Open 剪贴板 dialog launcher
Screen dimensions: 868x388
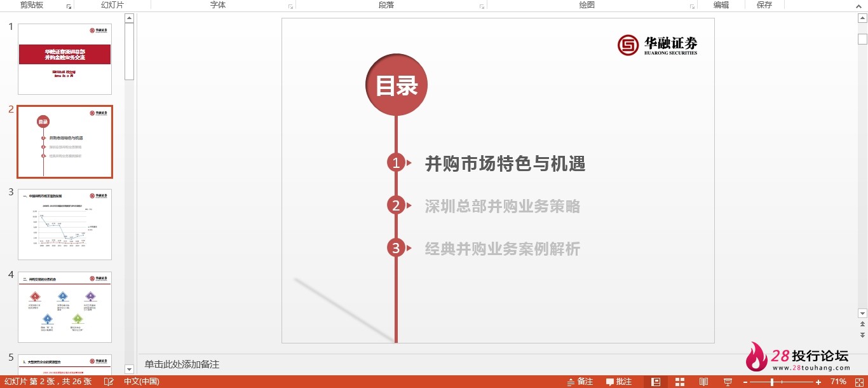click(x=69, y=6)
